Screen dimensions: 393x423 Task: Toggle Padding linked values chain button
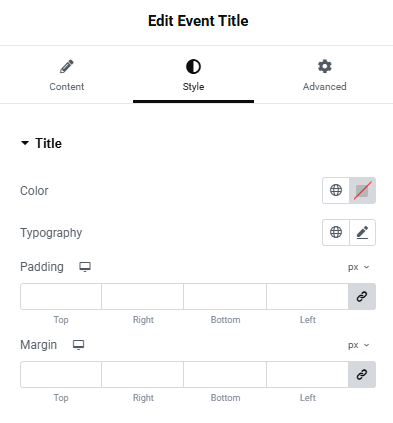click(362, 296)
